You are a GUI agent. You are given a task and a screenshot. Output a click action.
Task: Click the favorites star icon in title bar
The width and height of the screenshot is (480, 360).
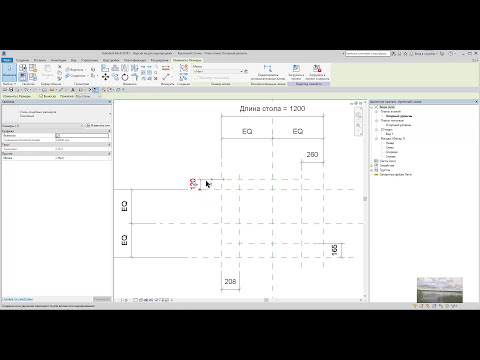[x=406, y=53]
